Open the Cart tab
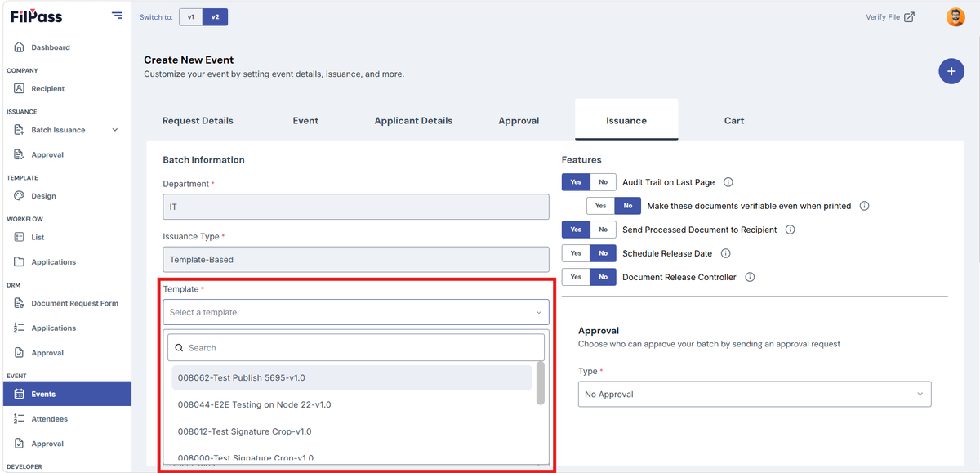980x473 pixels. (734, 120)
